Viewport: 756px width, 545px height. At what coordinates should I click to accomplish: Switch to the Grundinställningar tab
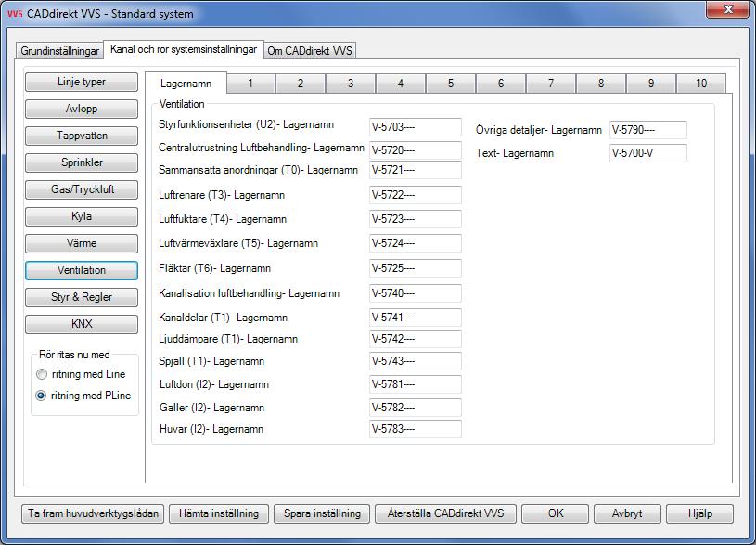point(59,51)
